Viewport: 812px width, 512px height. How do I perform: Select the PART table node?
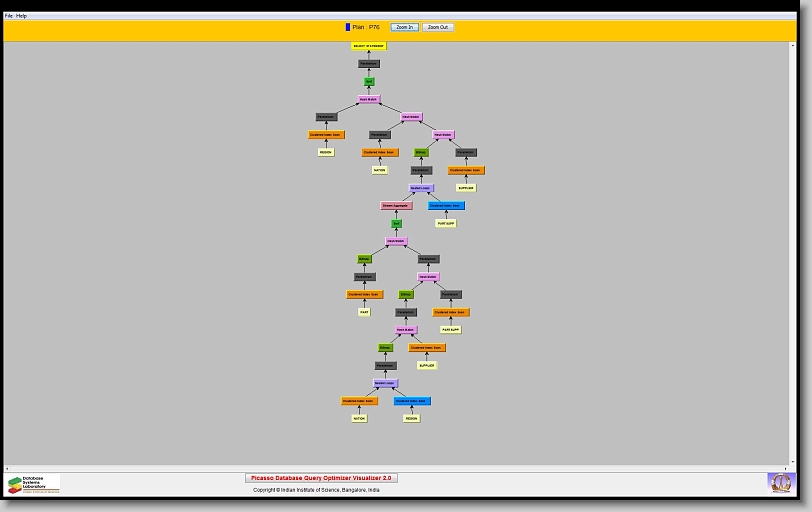pos(364,312)
